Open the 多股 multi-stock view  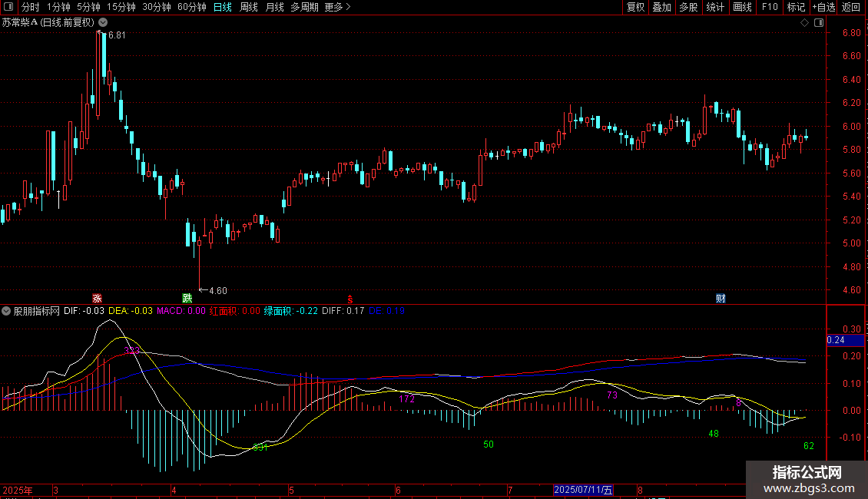click(x=688, y=7)
